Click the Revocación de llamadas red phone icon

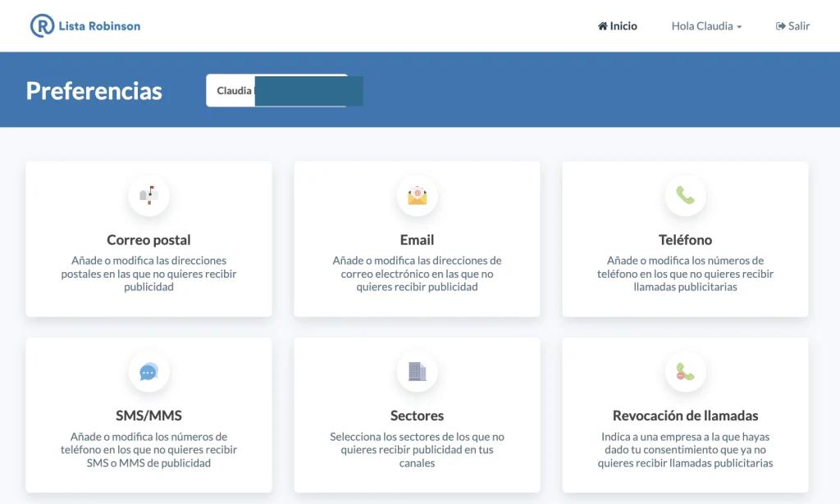pos(686,372)
